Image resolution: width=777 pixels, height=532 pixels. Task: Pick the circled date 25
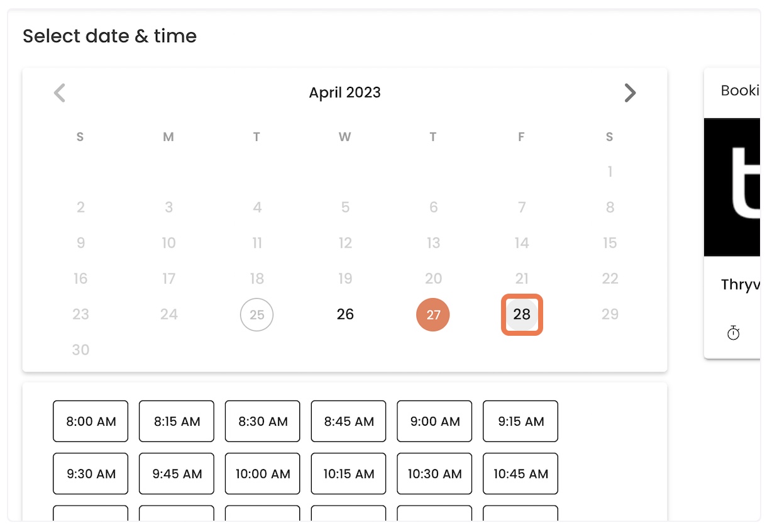[256, 314]
